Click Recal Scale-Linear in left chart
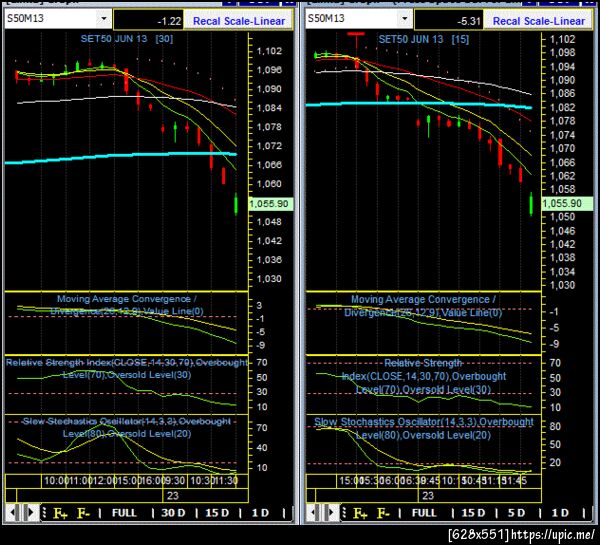Viewport: 600px width, 545px height. (239, 21)
